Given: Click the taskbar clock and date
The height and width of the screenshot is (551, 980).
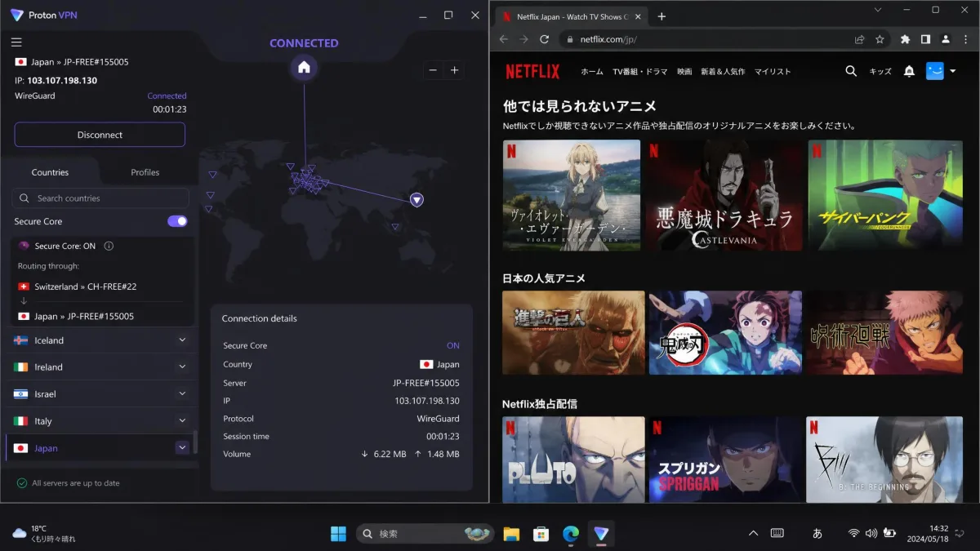Looking at the screenshot, I should pos(929,533).
